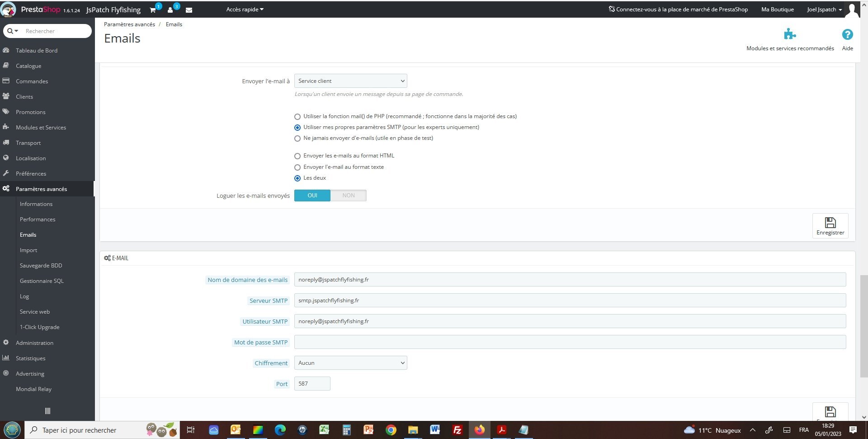Click the user avatar in the header
The image size is (868, 439).
click(852, 10)
